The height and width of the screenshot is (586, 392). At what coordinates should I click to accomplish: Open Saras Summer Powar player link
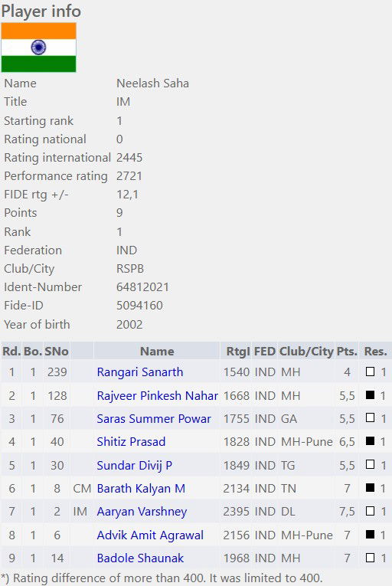pyautogui.click(x=154, y=418)
